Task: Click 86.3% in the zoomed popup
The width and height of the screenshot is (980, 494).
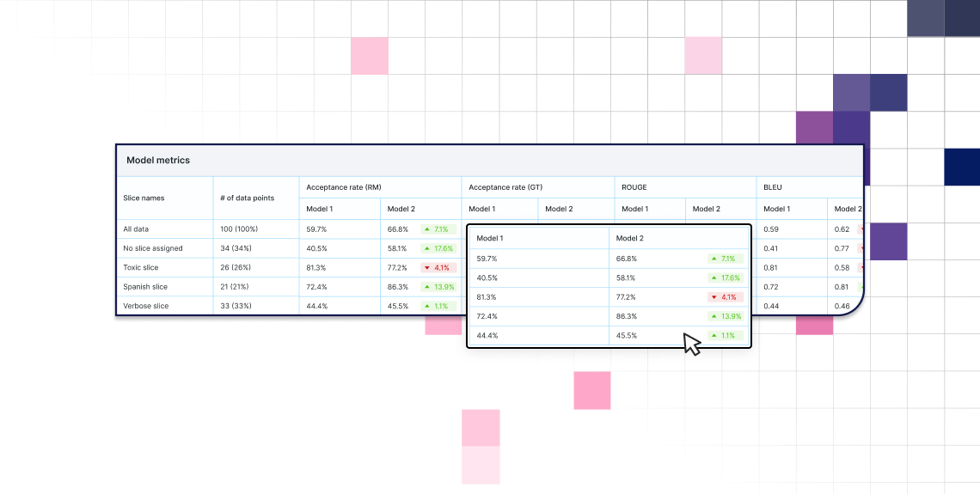Action: 627,316
